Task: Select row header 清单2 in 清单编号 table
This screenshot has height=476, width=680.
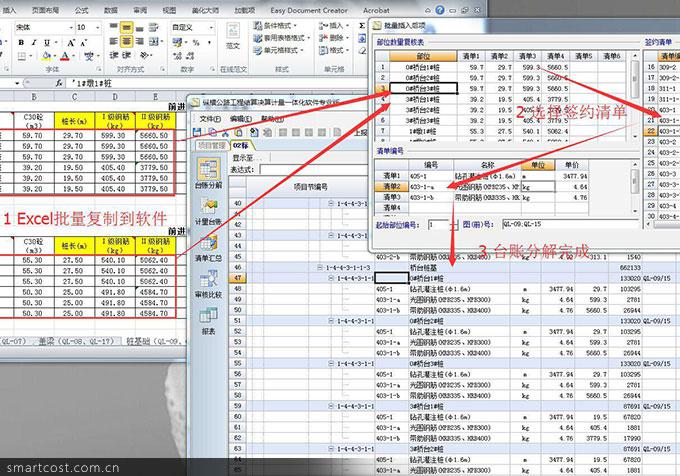Action: (392, 186)
